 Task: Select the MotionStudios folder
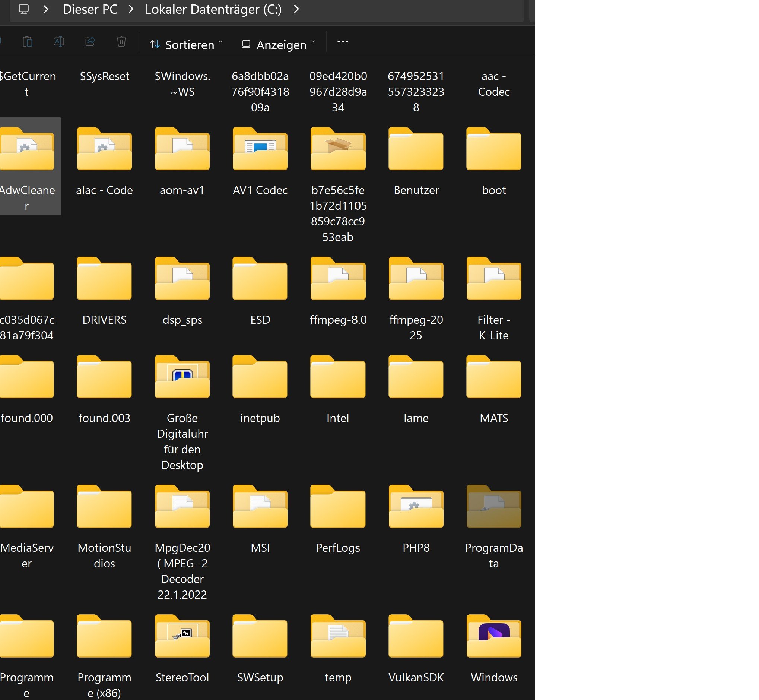point(105,527)
